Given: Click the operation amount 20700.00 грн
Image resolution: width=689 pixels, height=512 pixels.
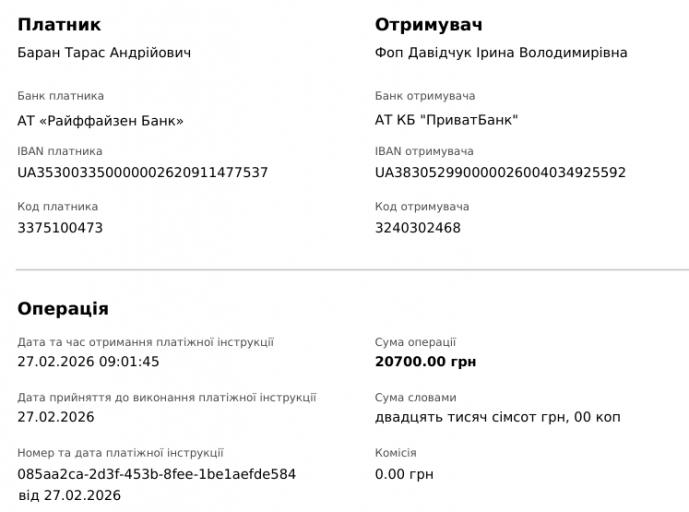Looking at the screenshot, I should pyautogui.click(x=425, y=361).
